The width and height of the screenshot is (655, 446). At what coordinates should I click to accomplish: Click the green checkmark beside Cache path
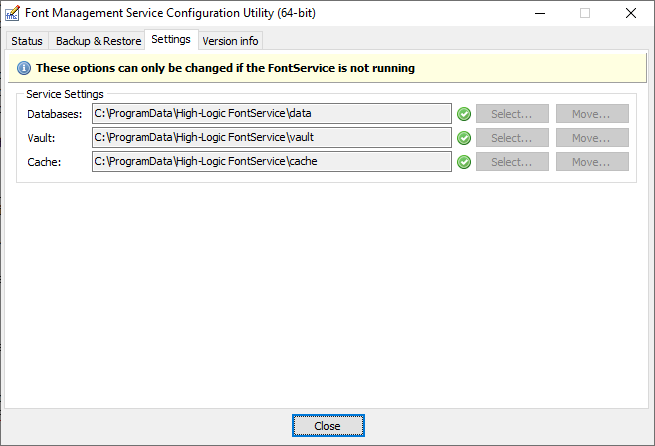coord(464,162)
